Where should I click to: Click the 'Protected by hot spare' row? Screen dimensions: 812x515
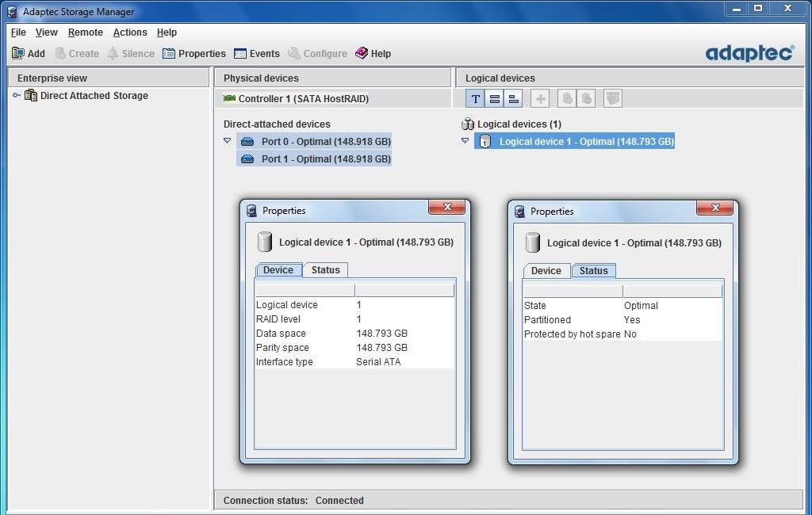tap(622, 334)
